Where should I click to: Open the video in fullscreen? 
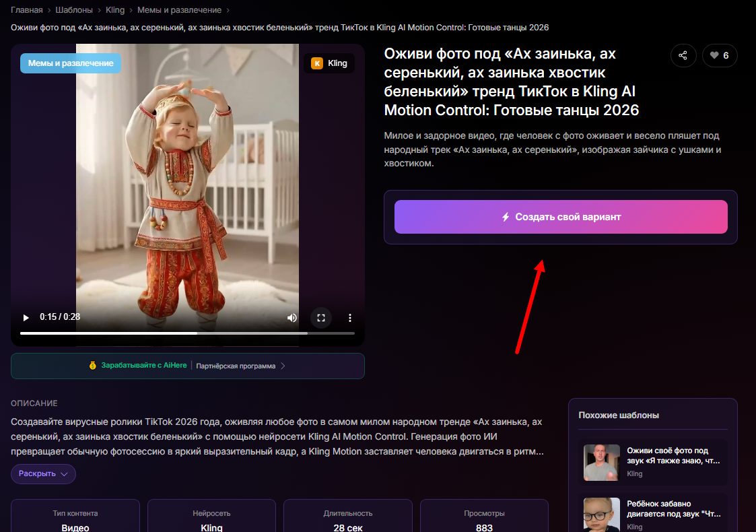click(321, 318)
